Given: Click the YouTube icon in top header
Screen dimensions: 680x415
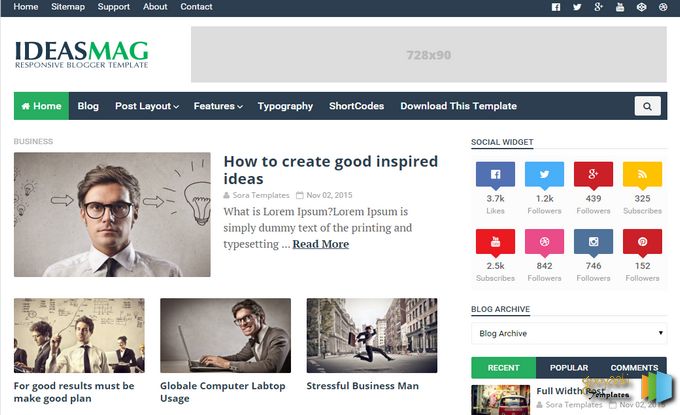Looking at the screenshot, I should click(620, 7).
